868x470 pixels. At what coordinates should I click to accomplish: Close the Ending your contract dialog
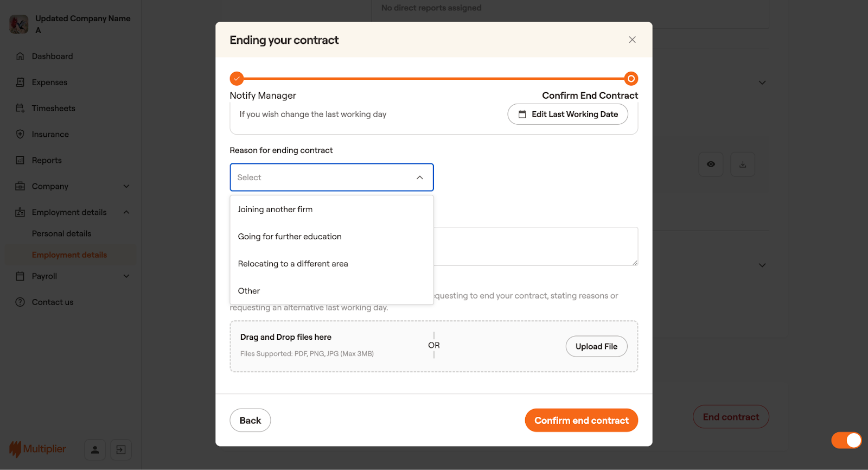[632, 40]
